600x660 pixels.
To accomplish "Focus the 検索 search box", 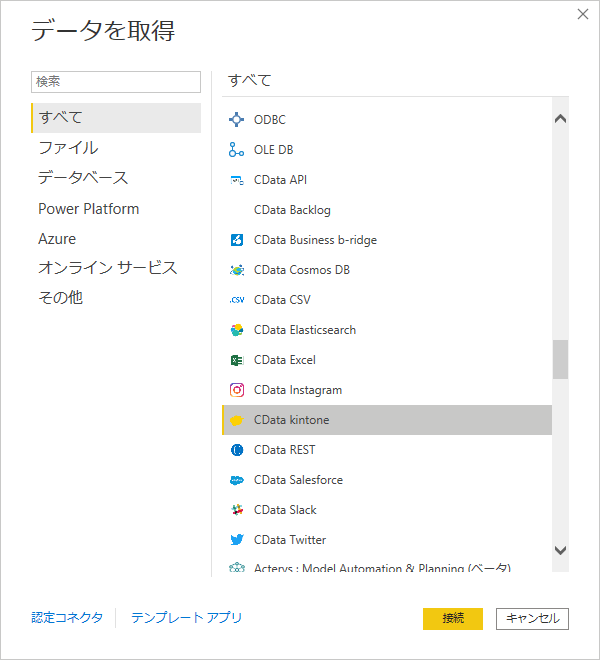I will tap(116, 82).
